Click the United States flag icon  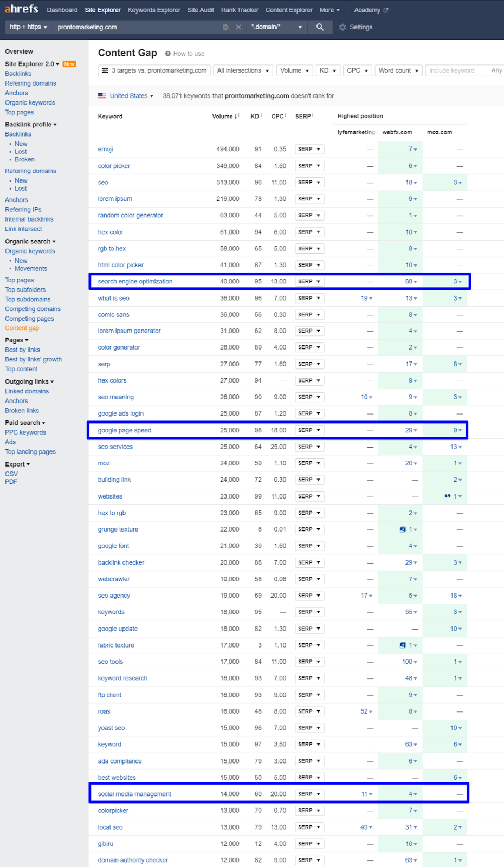(102, 96)
